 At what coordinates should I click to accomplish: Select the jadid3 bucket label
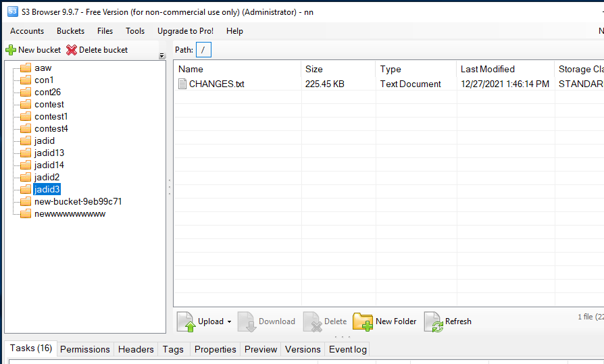47,190
